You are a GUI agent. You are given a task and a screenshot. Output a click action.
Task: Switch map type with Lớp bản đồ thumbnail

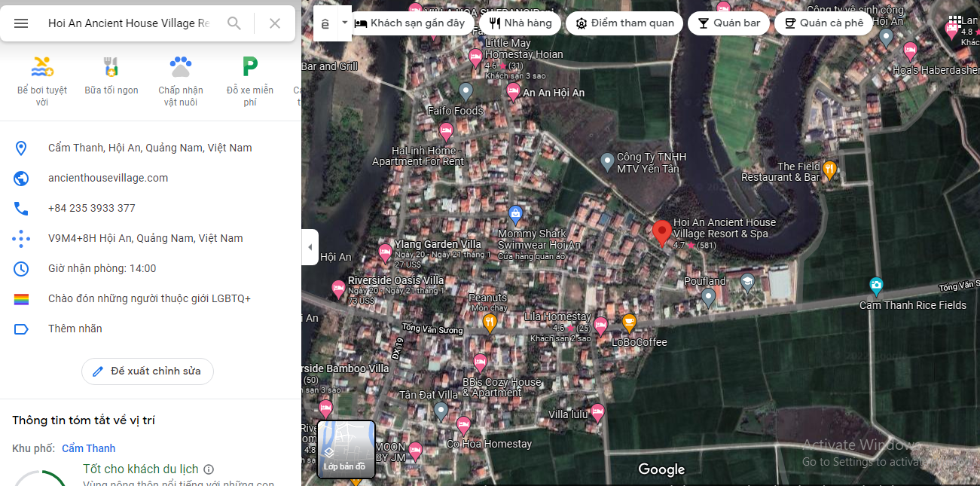coord(347,449)
